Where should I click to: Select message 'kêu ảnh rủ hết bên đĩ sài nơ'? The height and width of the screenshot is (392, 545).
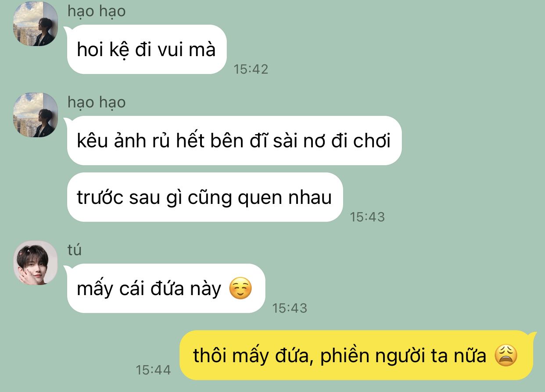[234, 140]
